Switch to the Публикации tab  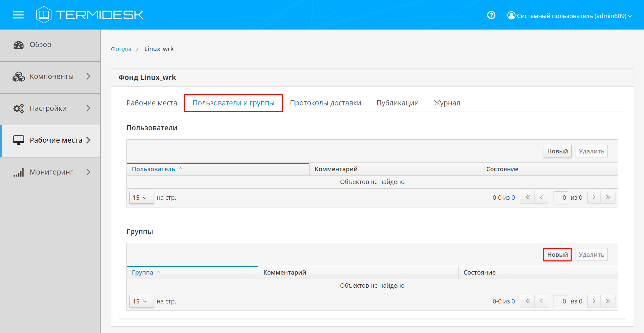coord(397,103)
